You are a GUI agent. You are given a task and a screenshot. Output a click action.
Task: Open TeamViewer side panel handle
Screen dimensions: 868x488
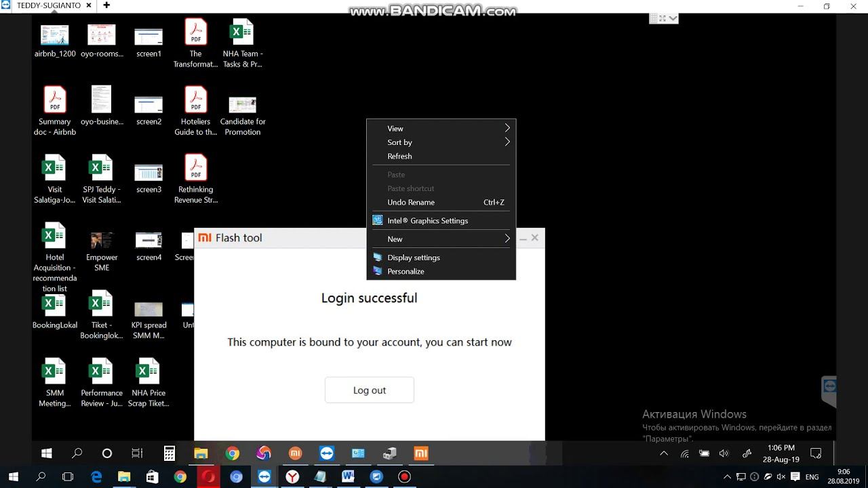[x=829, y=392]
